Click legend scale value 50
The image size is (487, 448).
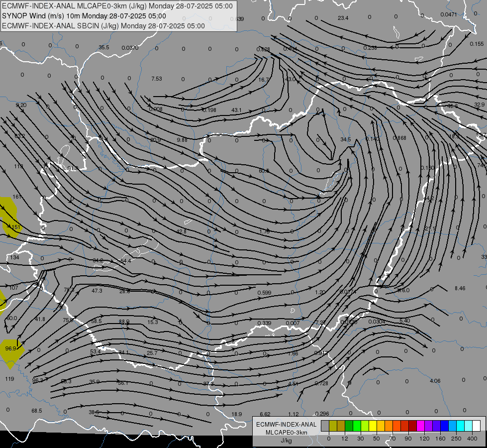377,439
